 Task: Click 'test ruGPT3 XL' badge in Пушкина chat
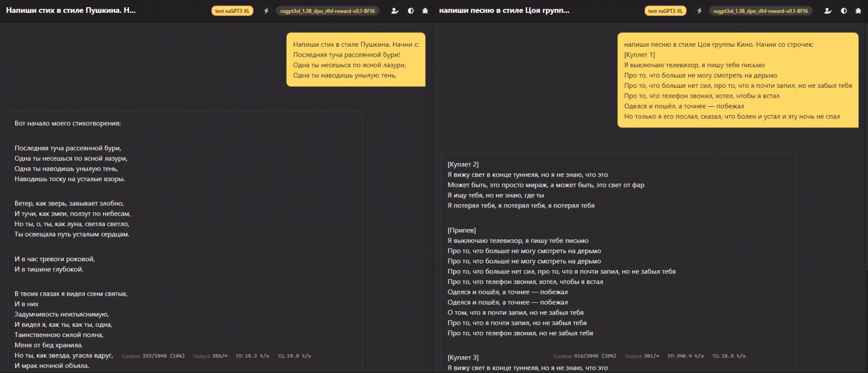click(233, 11)
